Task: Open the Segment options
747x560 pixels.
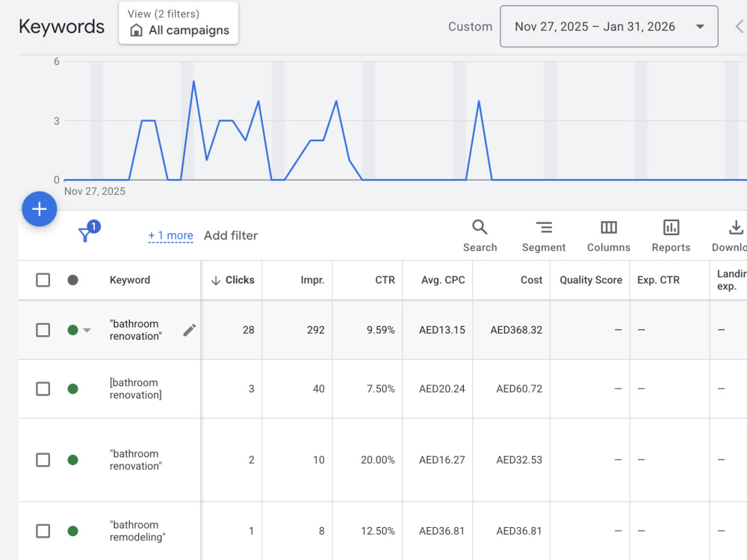Action: [544, 236]
